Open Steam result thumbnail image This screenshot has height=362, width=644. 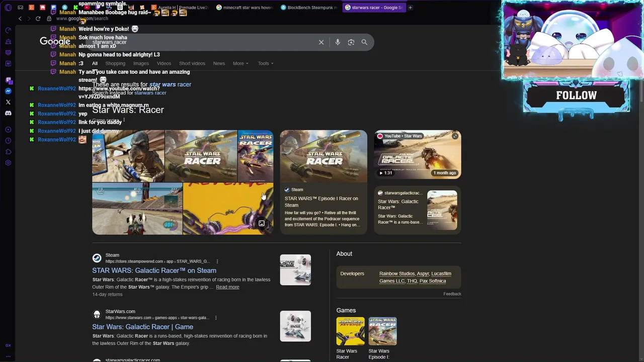(x=295, y=270)
